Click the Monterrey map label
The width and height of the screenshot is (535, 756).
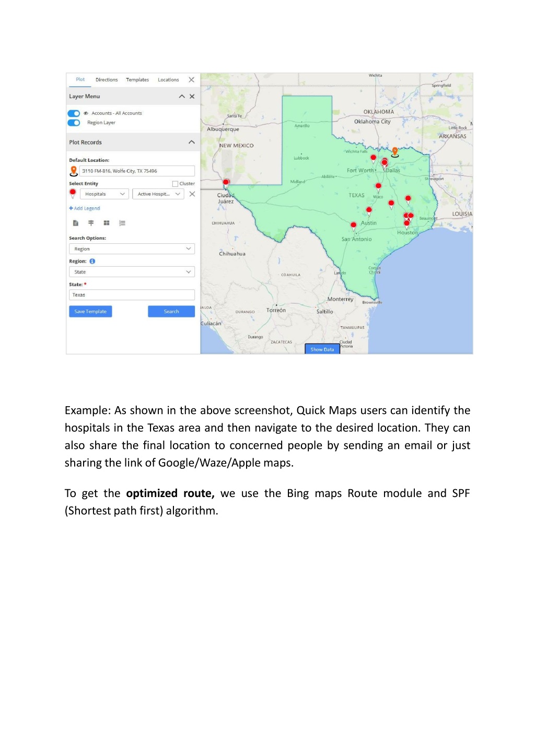pyautogui.click(x=340, y=299)
